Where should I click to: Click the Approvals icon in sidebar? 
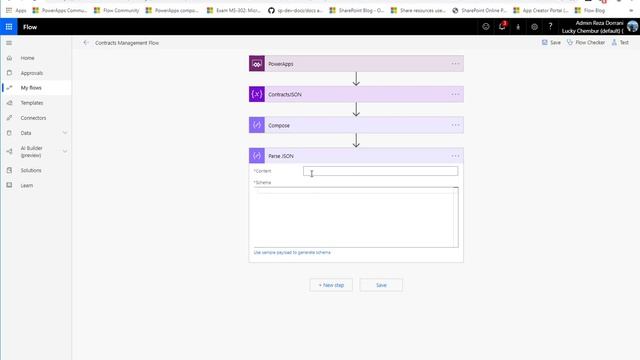pos(9,73)
